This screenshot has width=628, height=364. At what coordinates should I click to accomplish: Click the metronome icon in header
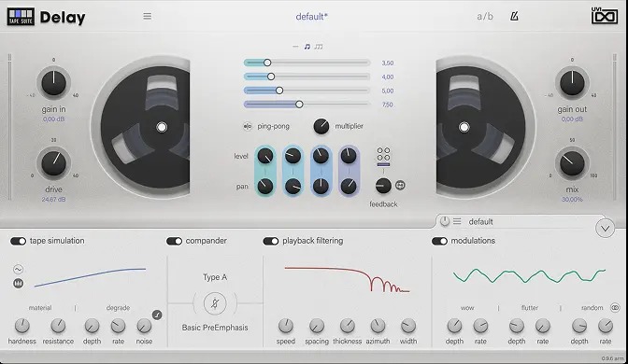(514, 17)
